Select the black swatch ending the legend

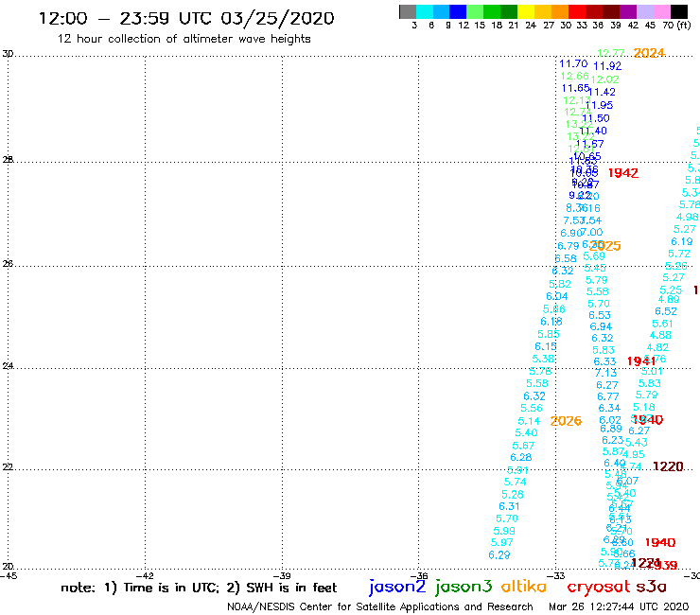point(678,11)
